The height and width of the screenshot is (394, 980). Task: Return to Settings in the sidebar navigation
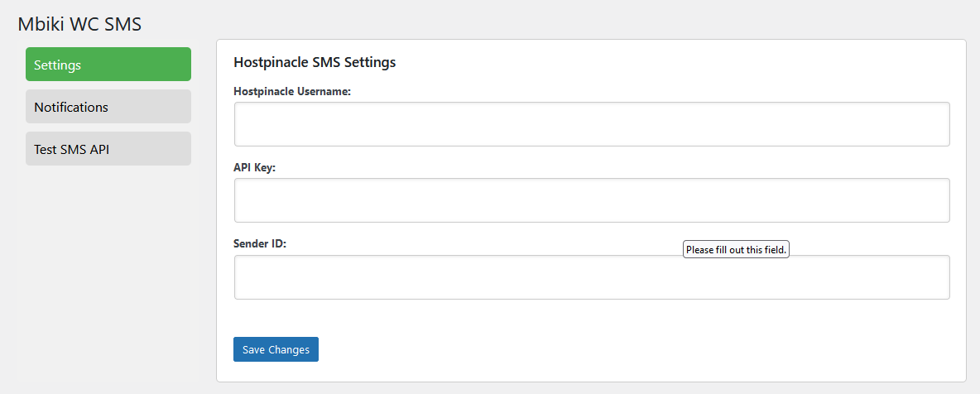tap(108, 65)
